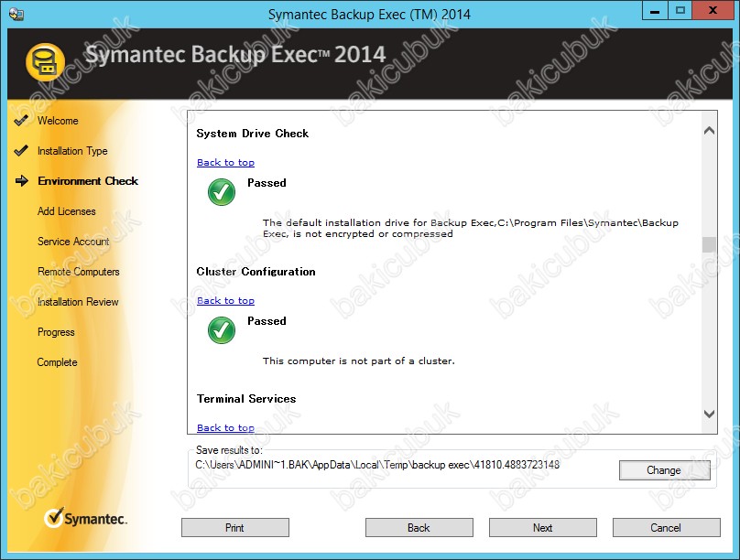Click Passed text under System Drive Check
The width and height of the screenshot is (740, 560).
267,183
